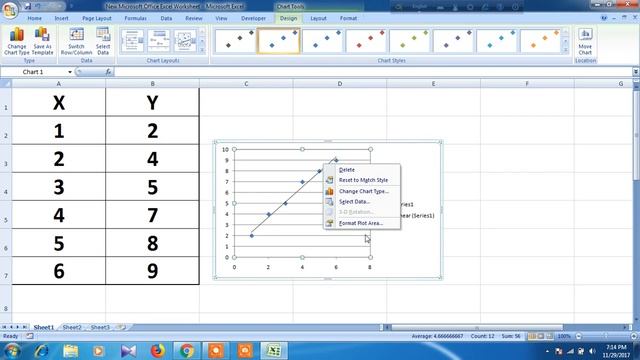Click the Sheet1 tab
The image size is (640, 360).
click(x=44, y=327)
